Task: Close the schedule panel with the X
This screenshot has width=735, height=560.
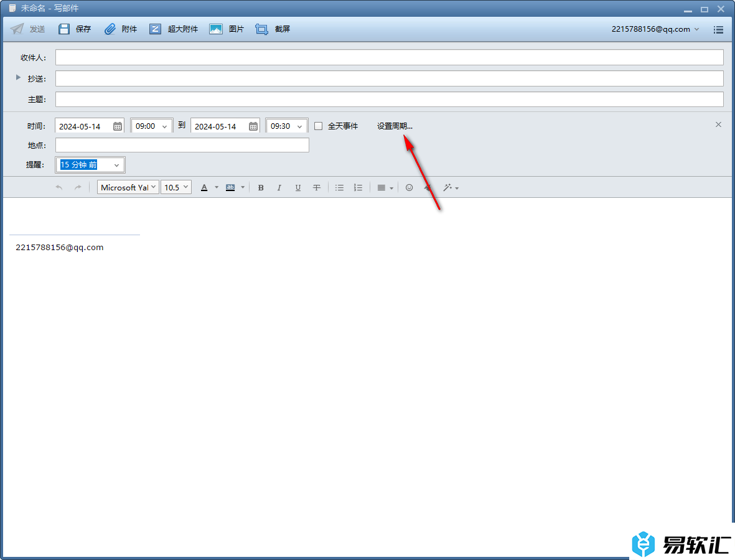Action: [718, 124]
